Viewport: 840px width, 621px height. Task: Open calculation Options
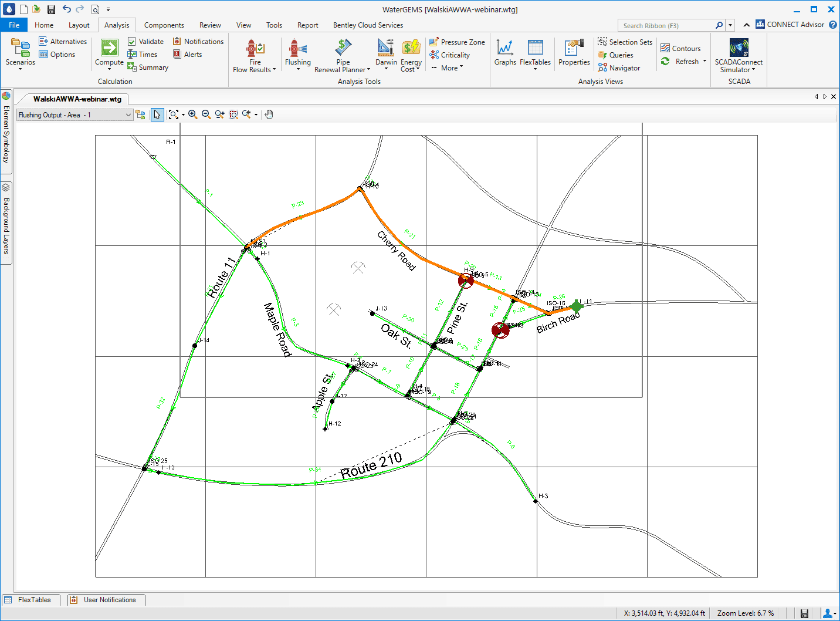pyautogui.click(x=57, y=55)
